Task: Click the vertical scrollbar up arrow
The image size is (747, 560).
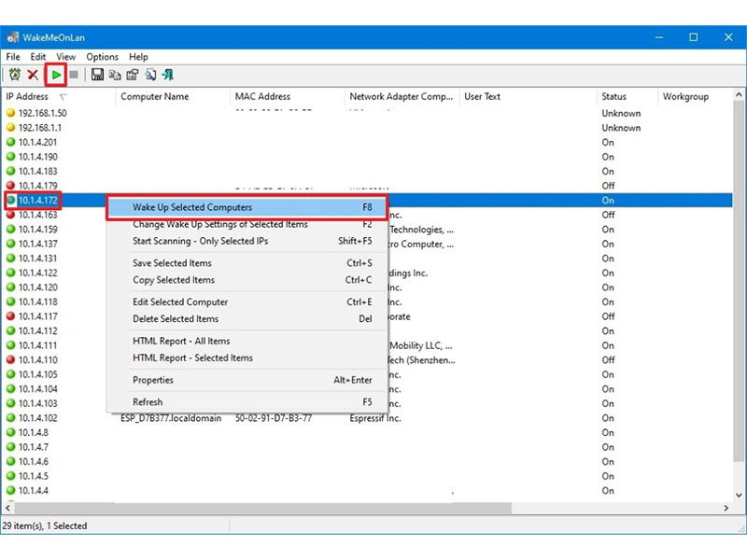Action: [739, 95]
